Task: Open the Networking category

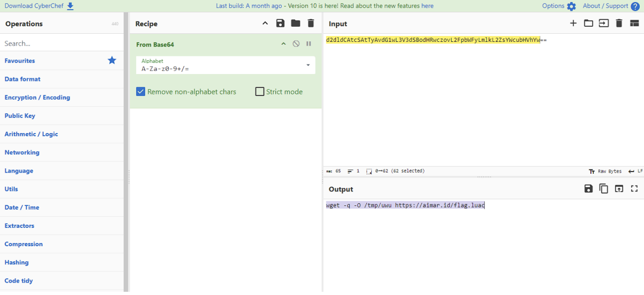Action: point(62,152)
